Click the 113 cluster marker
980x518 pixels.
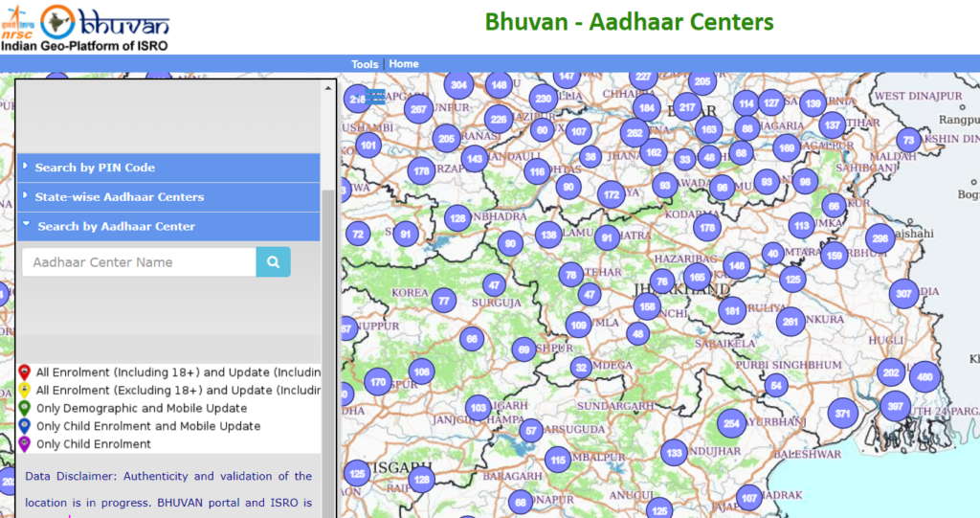pos(802,225)
